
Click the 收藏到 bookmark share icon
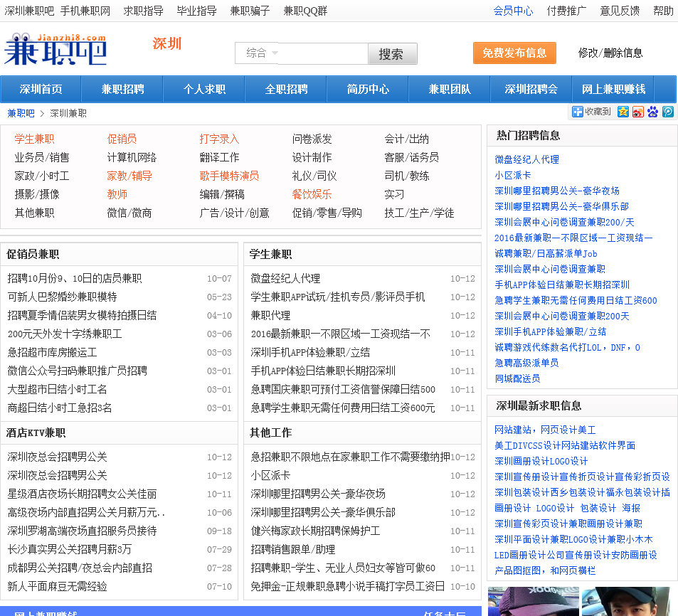coord(591,112)
